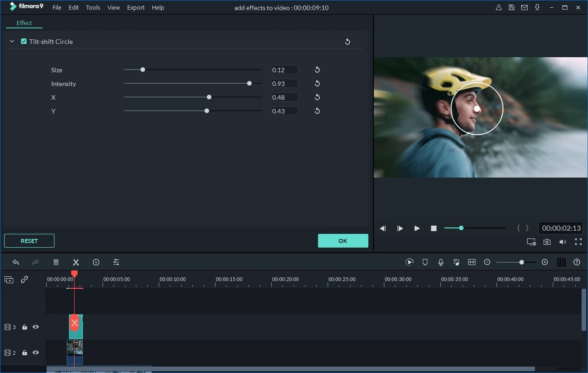Click the timecode field showing 00:00:02:13
Screen dimensions: 588x373
[x=560, y=227]
